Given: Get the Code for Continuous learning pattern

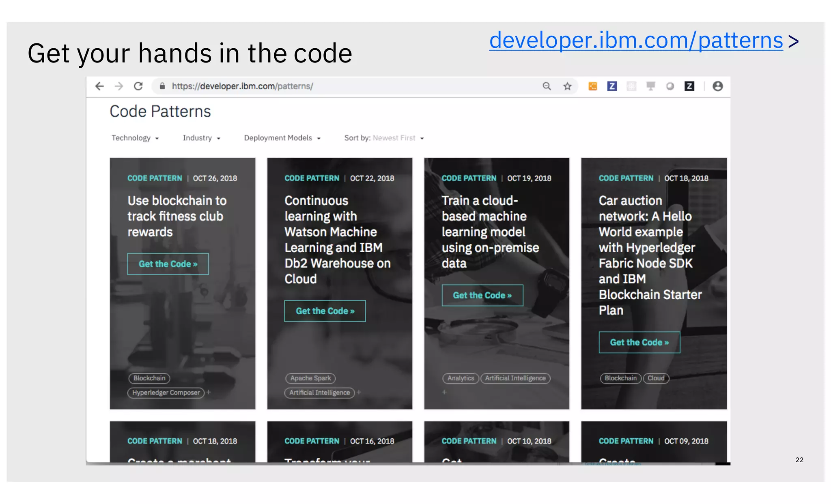Looking at the screenshot, I should (x=325, y=311).
